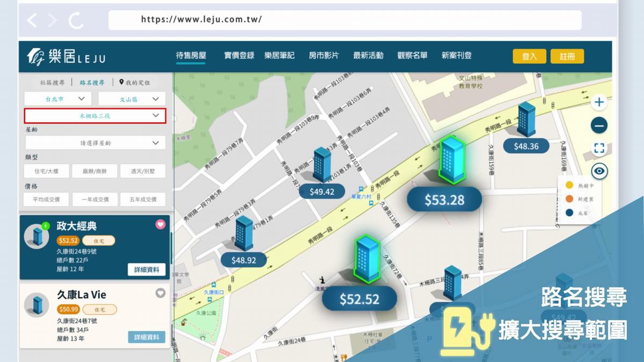Unfavorite 政大經典 with pink heart
Screen dimensions: 644x362
pos(160,224)
